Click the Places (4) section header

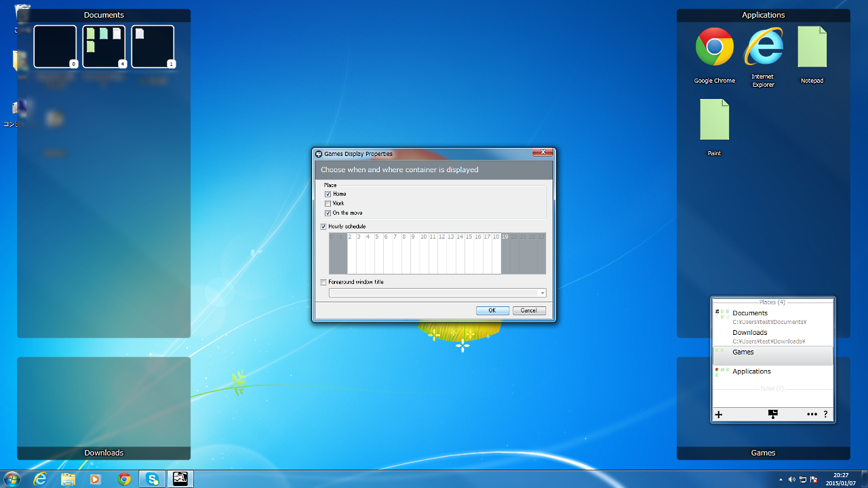(x=772, y=302)
